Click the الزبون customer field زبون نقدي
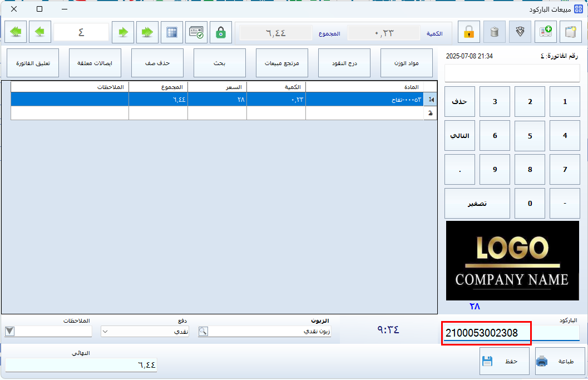588x380 pixels. pos(269,331)
